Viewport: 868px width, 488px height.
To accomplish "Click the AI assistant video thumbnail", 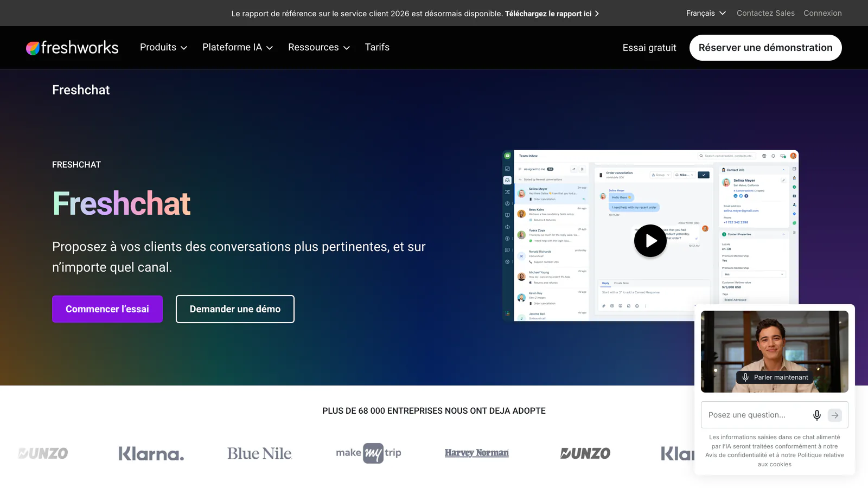I will click(775, 351).
